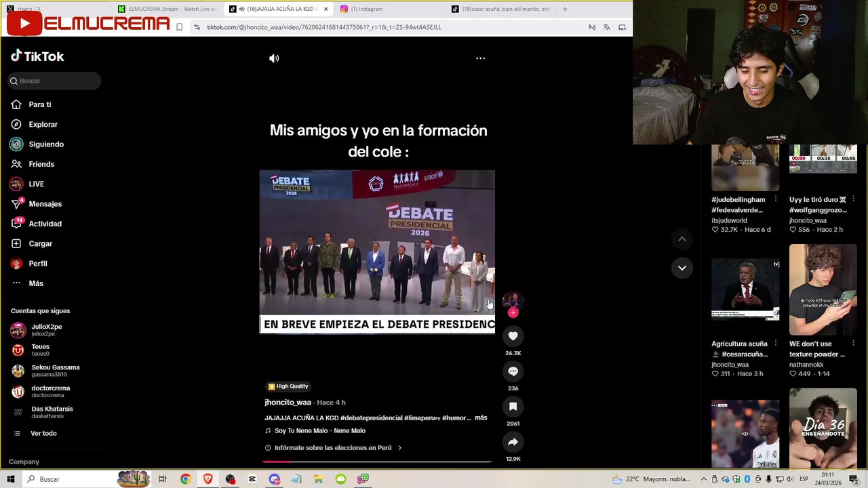868x488 pixels.
Task: Open the creator avatar beside the video
Action: pos(513,301)
